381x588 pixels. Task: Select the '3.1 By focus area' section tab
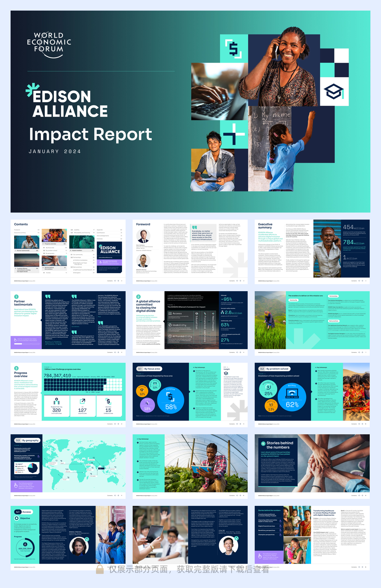click(149, 369)
